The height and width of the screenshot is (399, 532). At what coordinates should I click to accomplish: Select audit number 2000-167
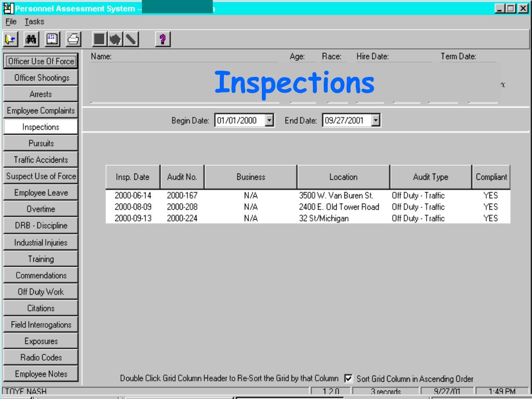point(182,195)
